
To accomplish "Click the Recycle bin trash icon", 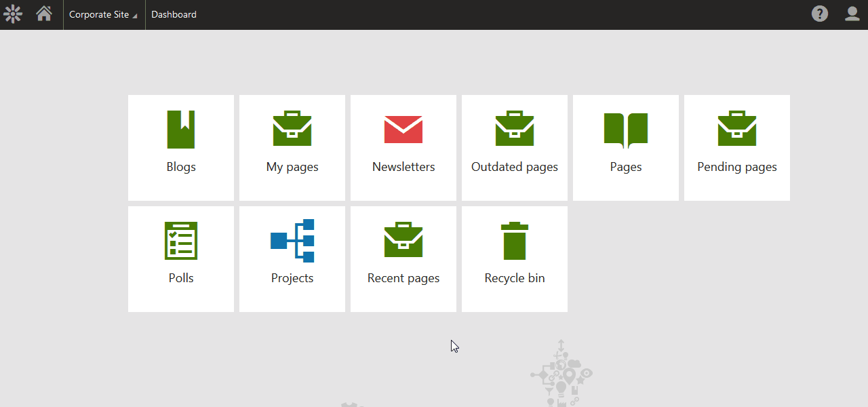I will (x=515, y=241).
